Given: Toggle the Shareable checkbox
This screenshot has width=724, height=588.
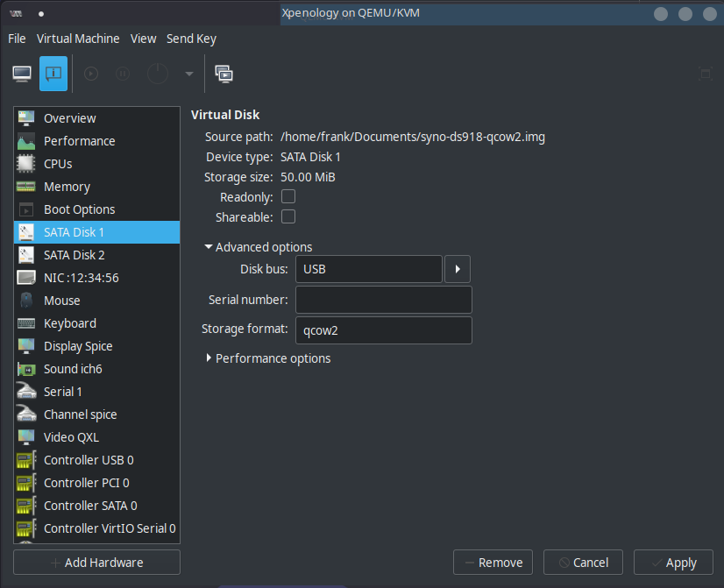Looking at the screenshot, I should (288, 216).
